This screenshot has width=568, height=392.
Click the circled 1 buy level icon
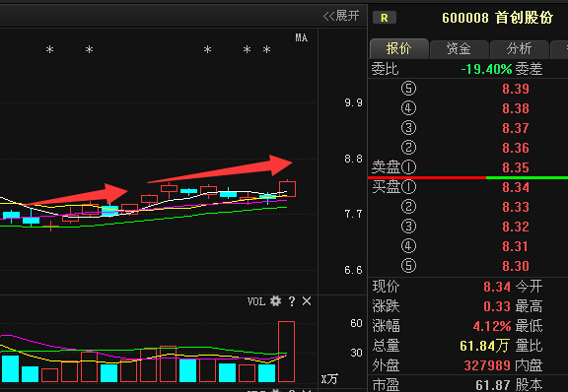coord(408,187)
